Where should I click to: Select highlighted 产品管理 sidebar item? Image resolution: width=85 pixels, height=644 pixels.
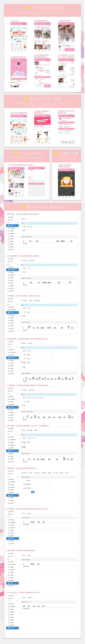12,312
